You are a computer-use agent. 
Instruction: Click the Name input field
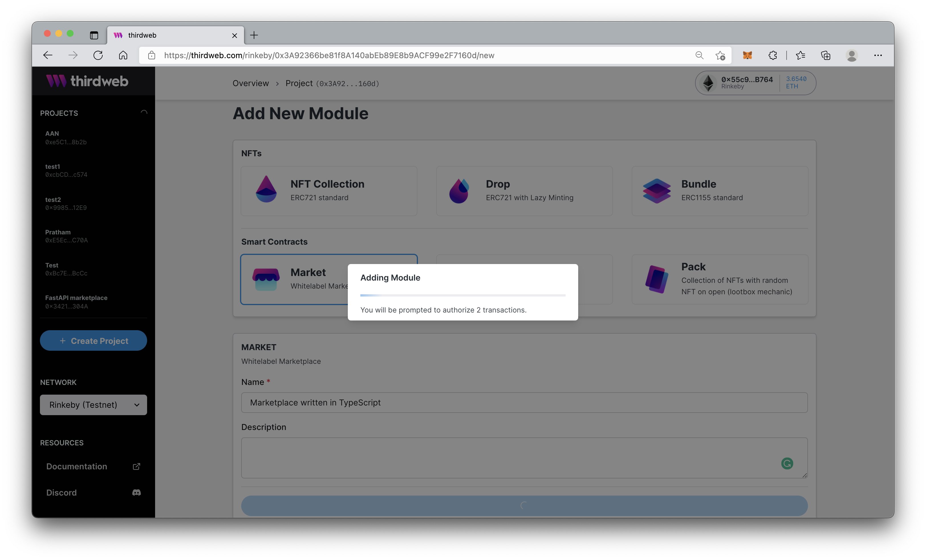pos(524,403)
